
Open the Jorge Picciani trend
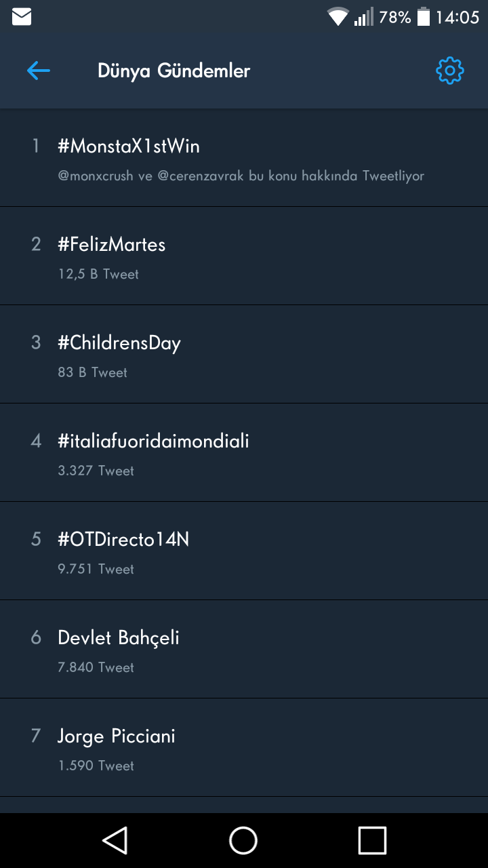pyautogui.click(x=117, y=736)
